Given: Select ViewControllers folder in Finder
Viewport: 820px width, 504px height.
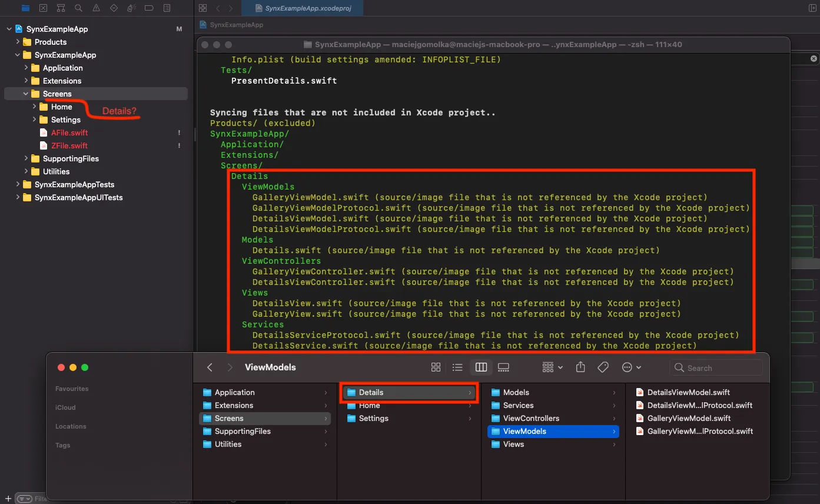Looking at the screenshot, I should tap(553, 418).
